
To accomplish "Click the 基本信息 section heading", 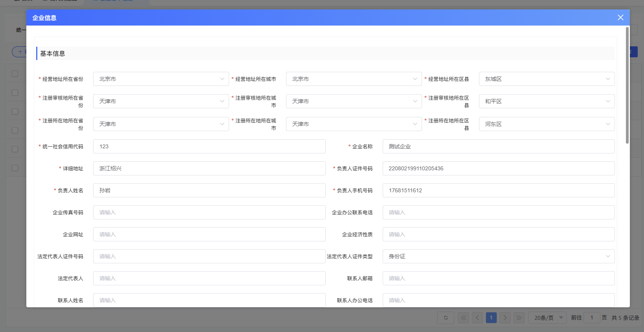I will (x=53, y=53).
